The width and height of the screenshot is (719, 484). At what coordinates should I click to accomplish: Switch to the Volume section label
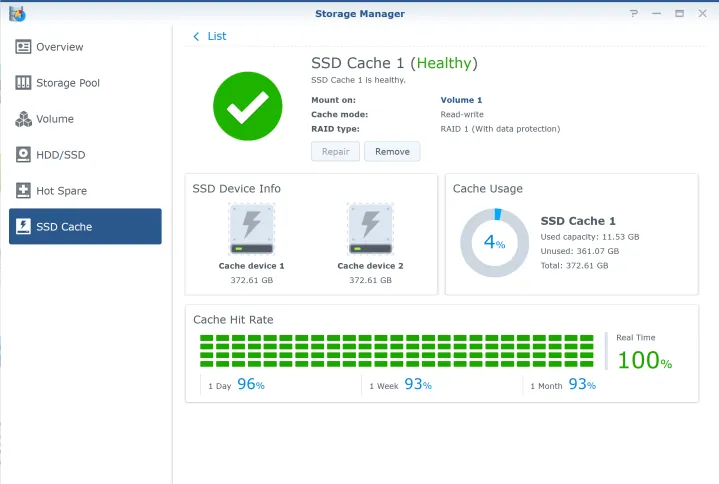pyautogui.click(x=55, y=119)
